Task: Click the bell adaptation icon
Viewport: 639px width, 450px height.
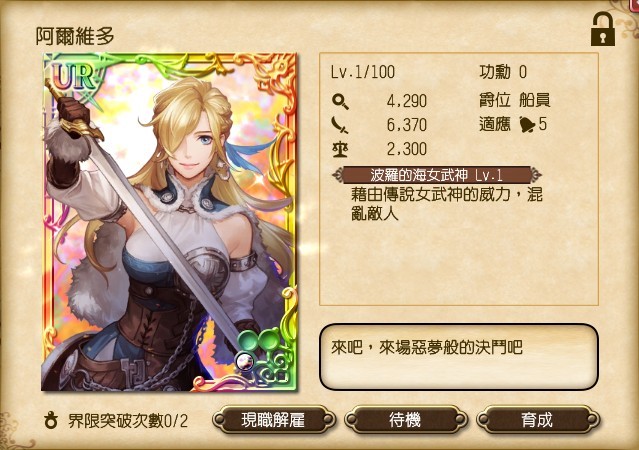Action: click(x=527, y=124)
